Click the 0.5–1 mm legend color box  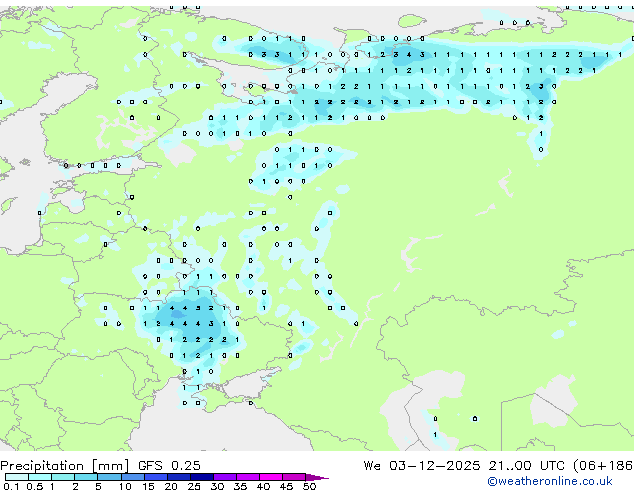[x=40, y=477]
